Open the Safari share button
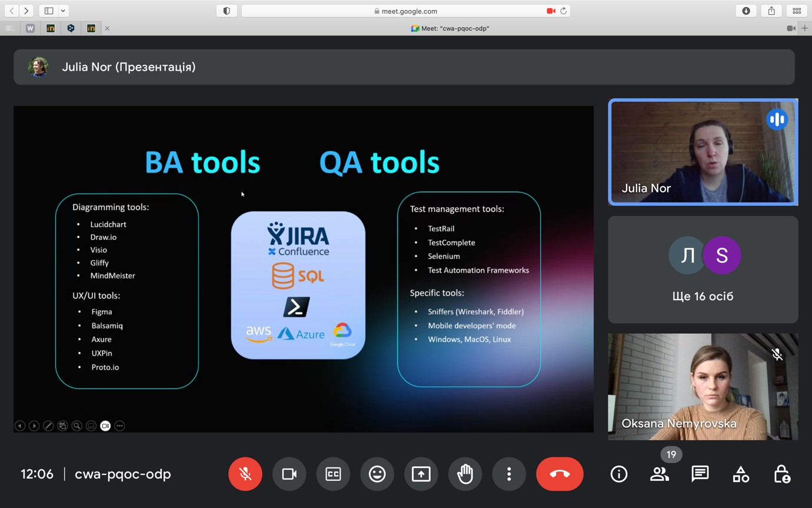 click(x=771, y=11)
